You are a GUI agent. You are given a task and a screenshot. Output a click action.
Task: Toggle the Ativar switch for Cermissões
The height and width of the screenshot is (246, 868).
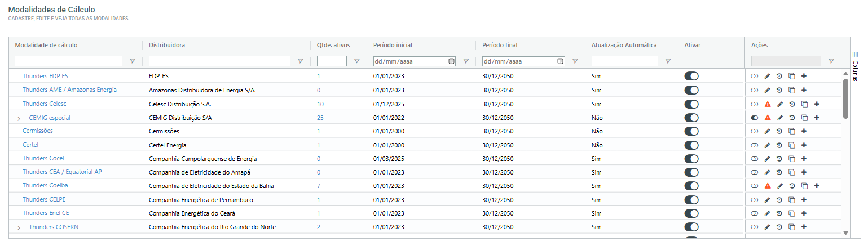691,131
